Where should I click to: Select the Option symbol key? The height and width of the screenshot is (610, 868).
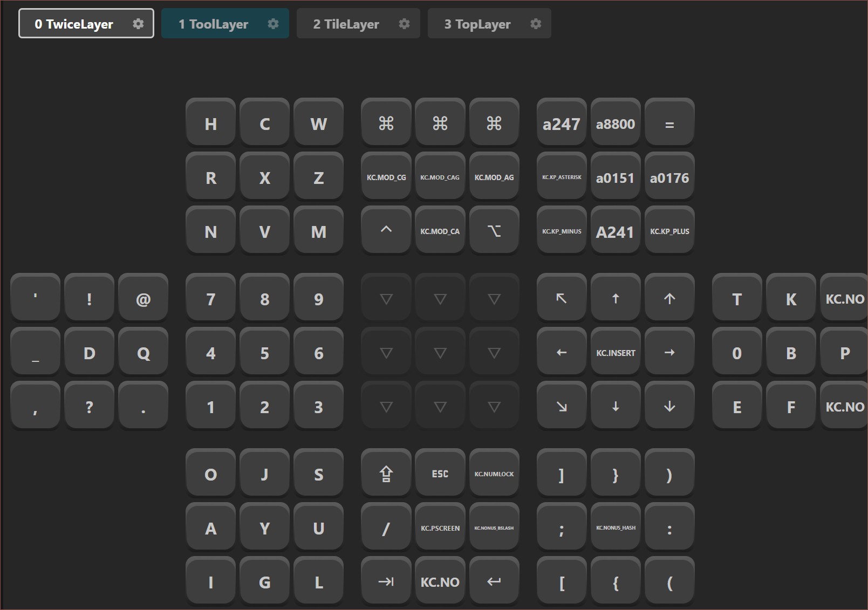(x=494, y=231)
